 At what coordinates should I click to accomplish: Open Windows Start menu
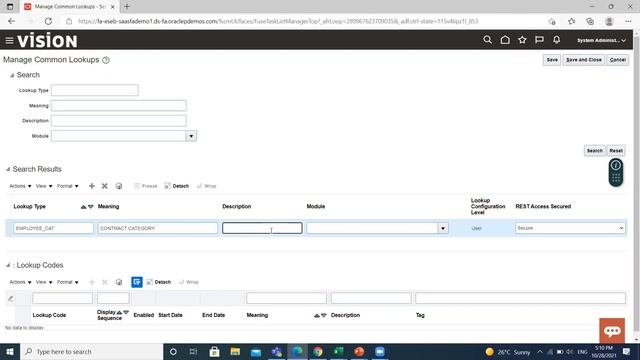(x=10, y=351)
